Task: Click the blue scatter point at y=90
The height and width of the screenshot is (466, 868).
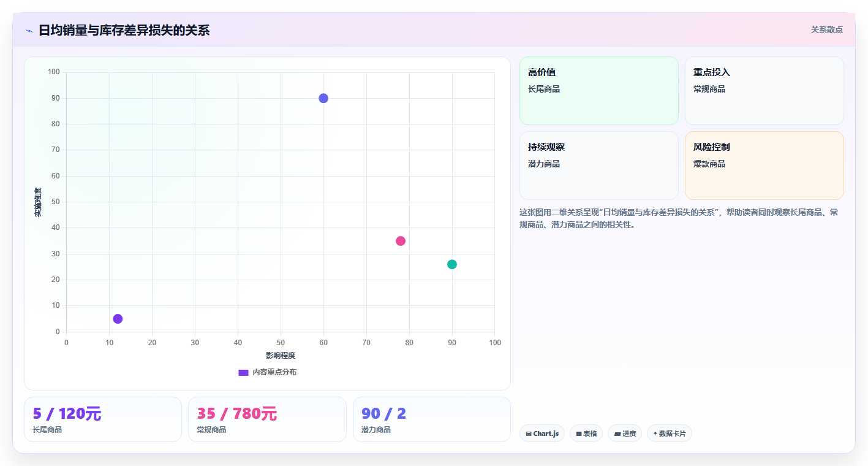Action: [x=323, y=98]
